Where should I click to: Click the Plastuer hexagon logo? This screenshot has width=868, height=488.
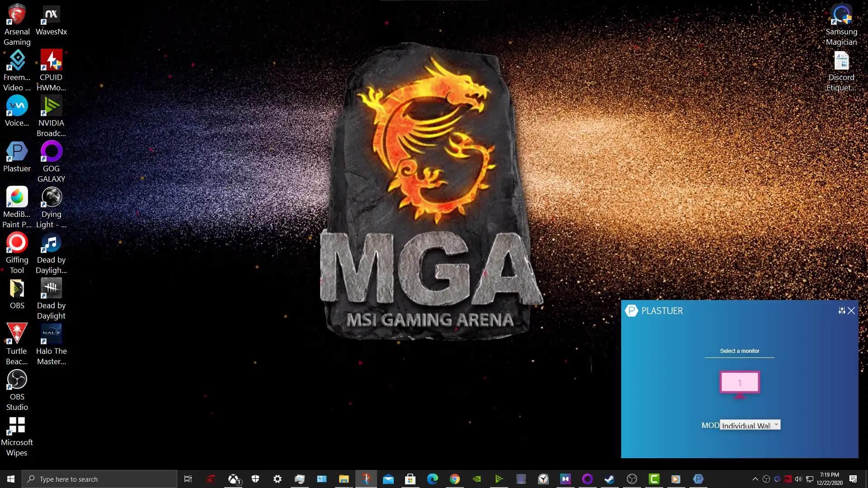631,310
